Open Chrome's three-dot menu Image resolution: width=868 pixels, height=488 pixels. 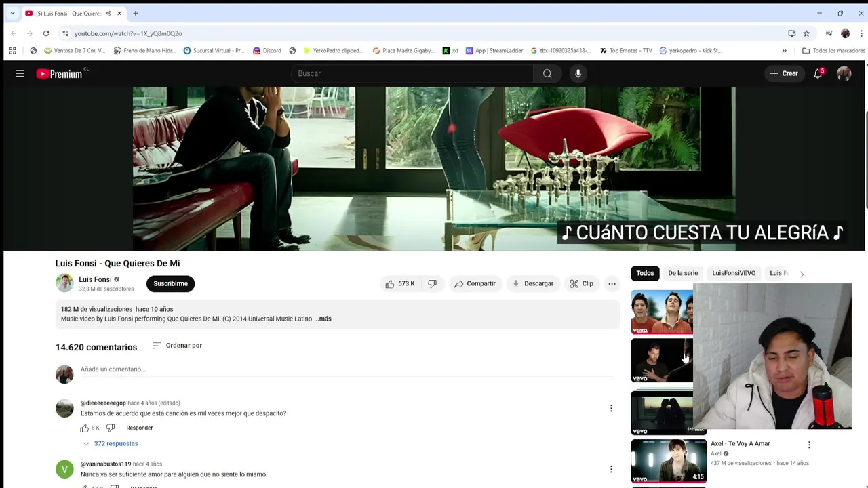tap(862, 33)
